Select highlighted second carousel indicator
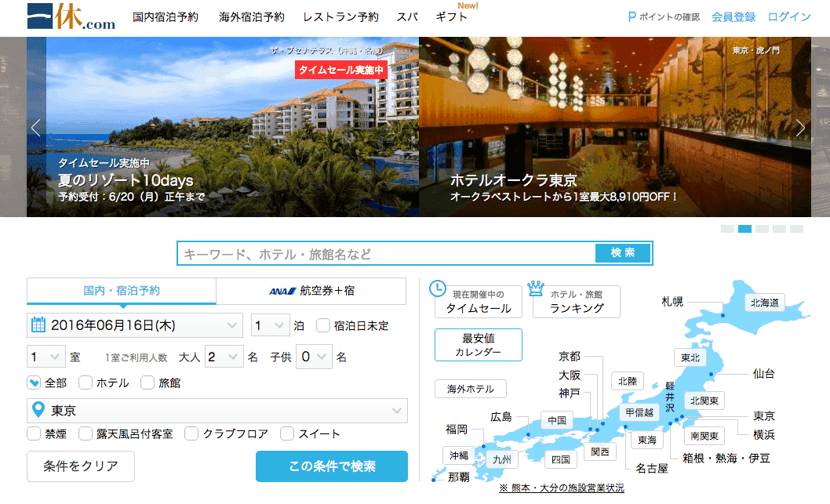Image resolution: width=830 pixels, height=504 pixels. 744,229
